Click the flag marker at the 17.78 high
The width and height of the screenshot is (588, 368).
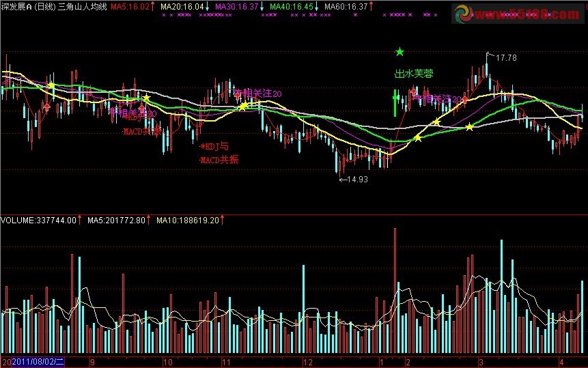(490, 55)
